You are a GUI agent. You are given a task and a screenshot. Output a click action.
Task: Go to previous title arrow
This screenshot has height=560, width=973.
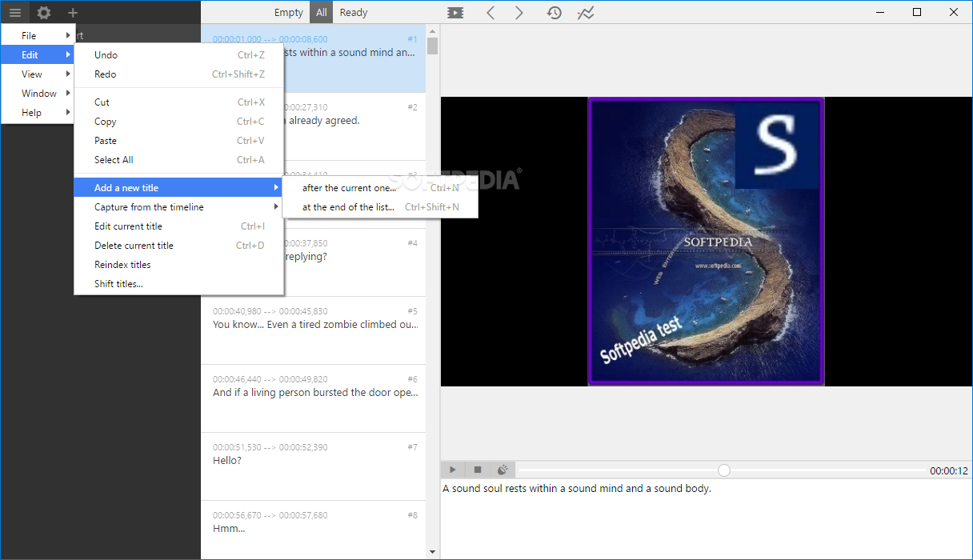(491, 13)
